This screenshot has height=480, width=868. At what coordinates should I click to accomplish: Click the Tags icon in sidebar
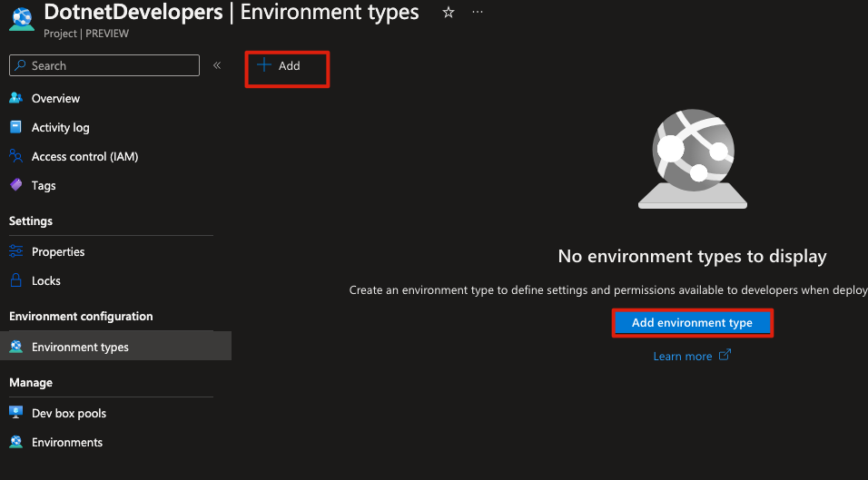click(15, 185)
